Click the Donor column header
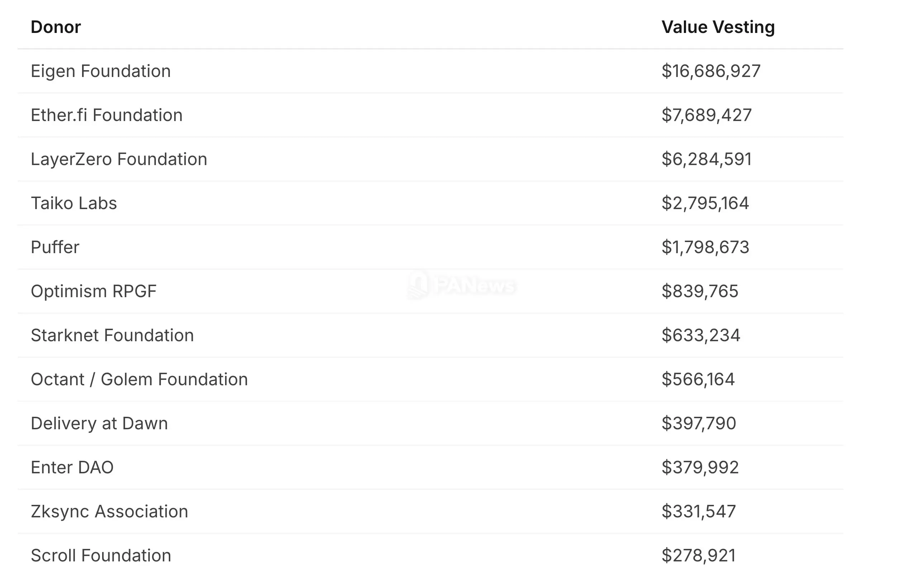The image size is (924, 570). tap(56, 27)
